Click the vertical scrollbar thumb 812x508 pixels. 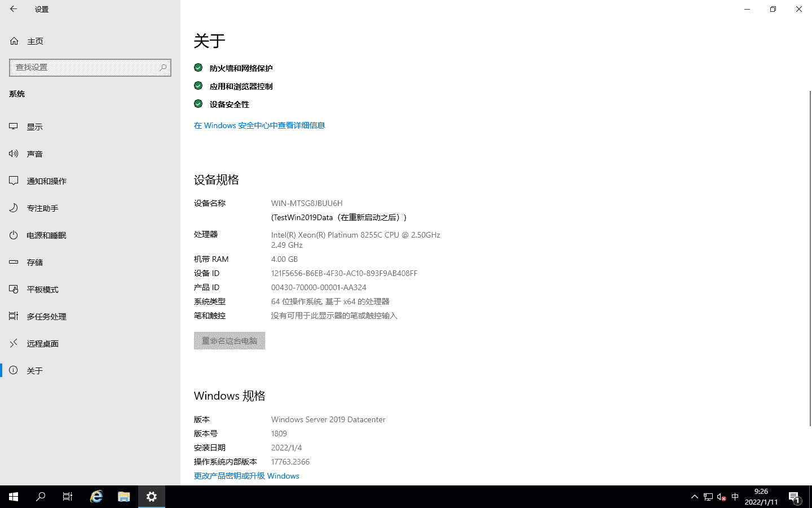coord(810,258)
